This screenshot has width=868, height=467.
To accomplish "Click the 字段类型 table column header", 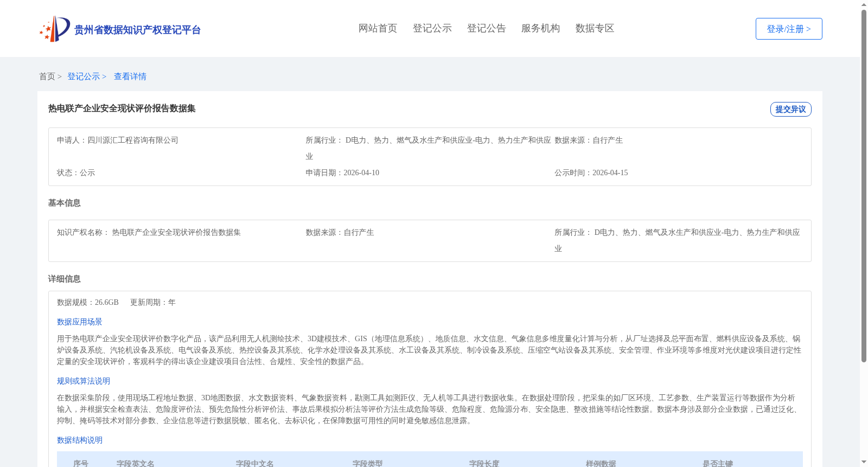I will pos(367,463).
